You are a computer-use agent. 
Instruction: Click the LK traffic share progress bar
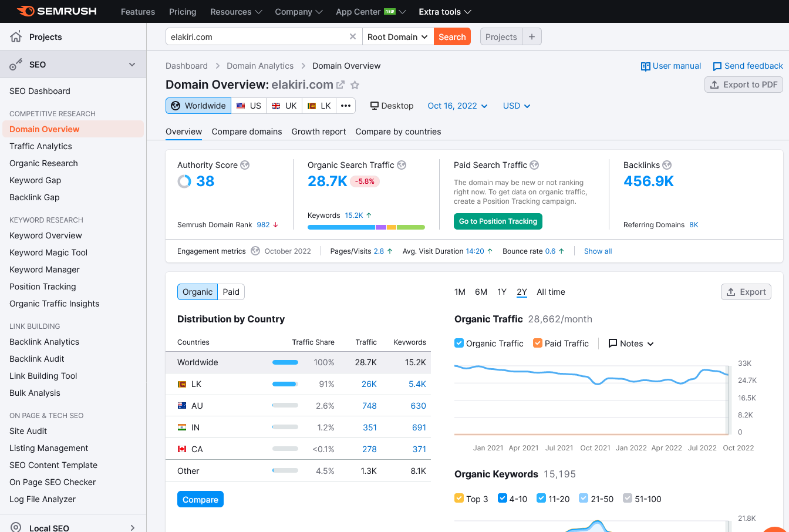point(285,384)
